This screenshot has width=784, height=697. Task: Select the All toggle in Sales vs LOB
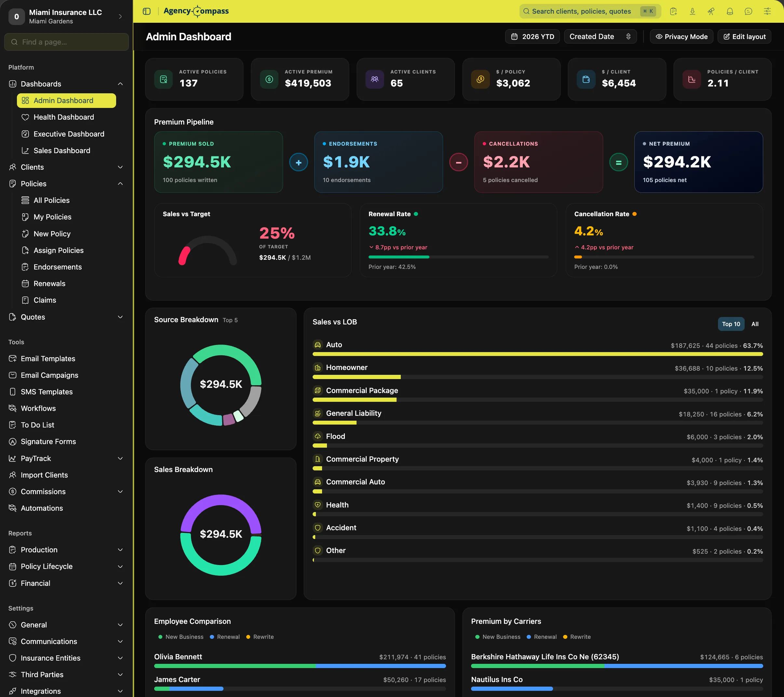tap(755, 324)
